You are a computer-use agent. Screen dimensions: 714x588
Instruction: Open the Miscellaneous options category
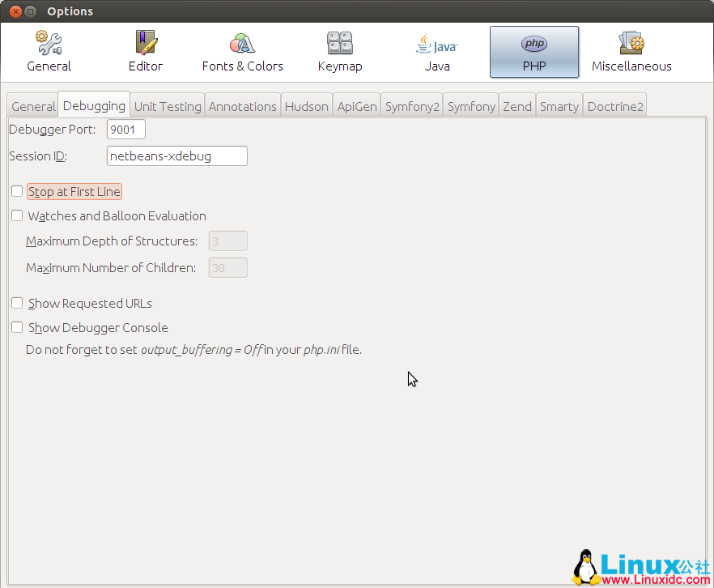631,52
